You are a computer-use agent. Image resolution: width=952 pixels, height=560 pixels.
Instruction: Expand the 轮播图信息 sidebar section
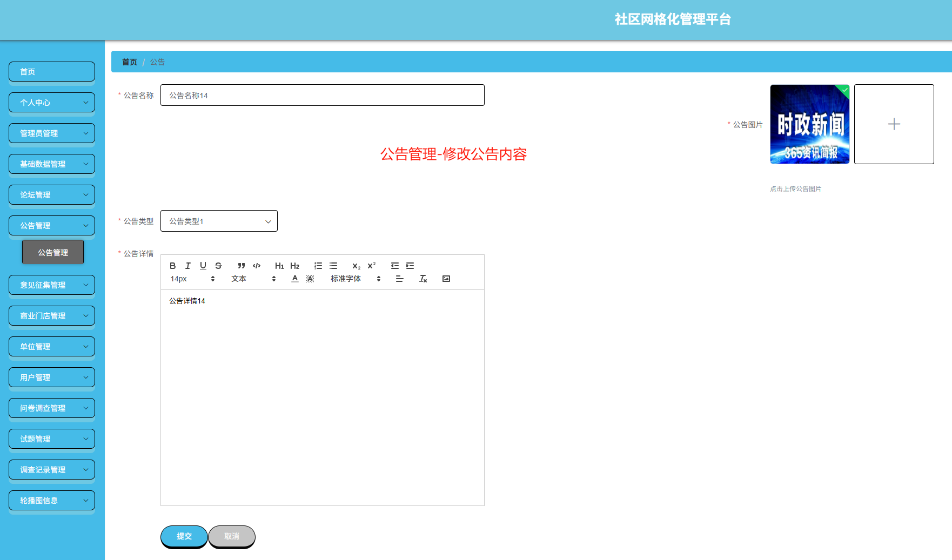pos(51,500)
